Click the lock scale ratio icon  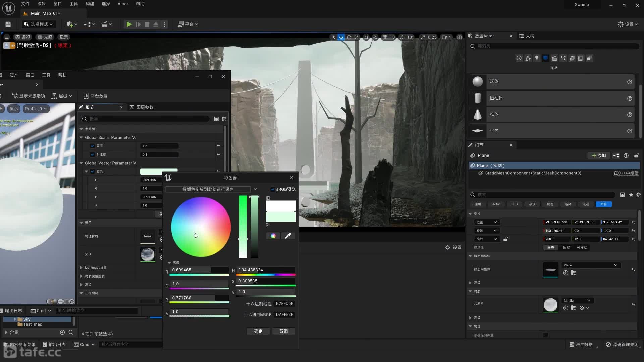(x=505, y=239)
